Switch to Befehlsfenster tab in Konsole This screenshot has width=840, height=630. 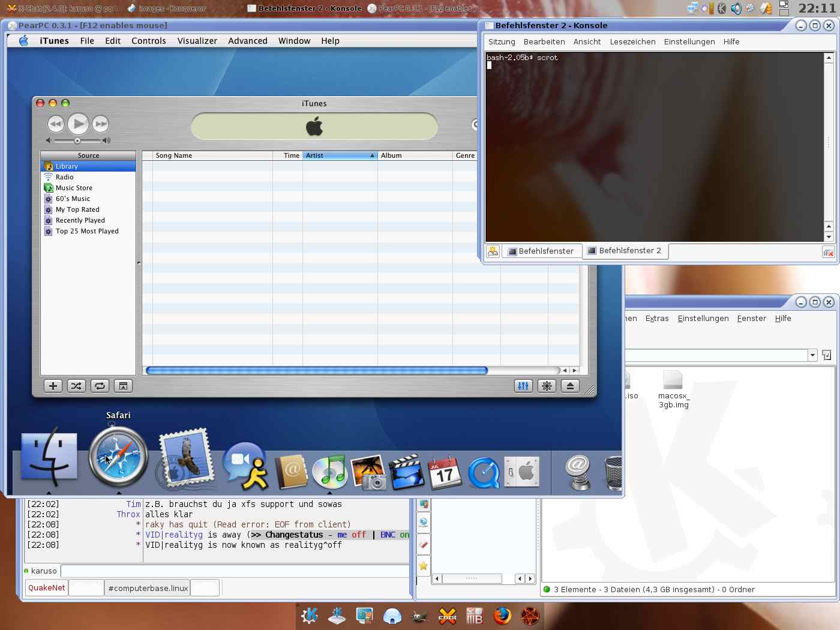click(541, 251)
